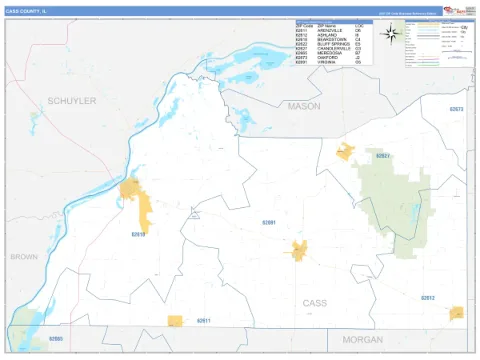This screenshot has width=480, height=360.
Task: Click the MORGAN county label
Action: click(363, 340)
